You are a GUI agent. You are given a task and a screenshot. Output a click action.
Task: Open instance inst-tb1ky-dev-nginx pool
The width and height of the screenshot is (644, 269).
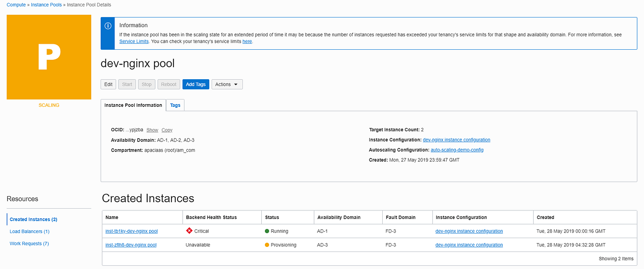(x=132, y=231)
